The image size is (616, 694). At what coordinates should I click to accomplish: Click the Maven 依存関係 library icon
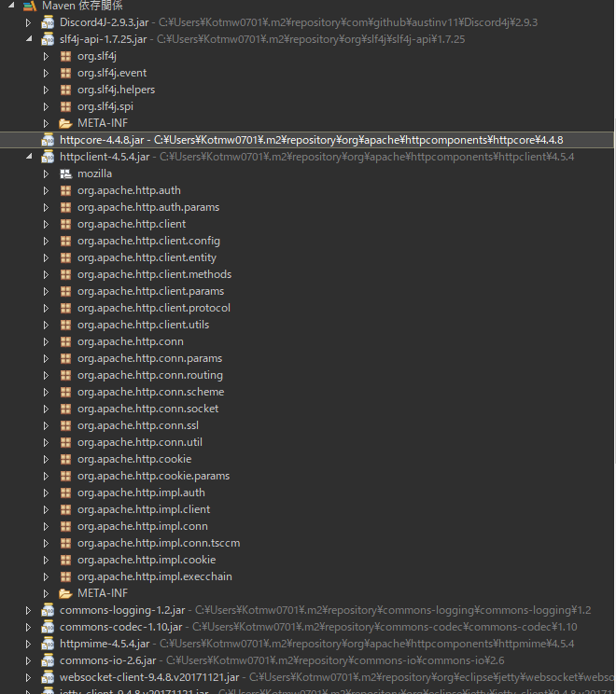click(x=30, y=6)
